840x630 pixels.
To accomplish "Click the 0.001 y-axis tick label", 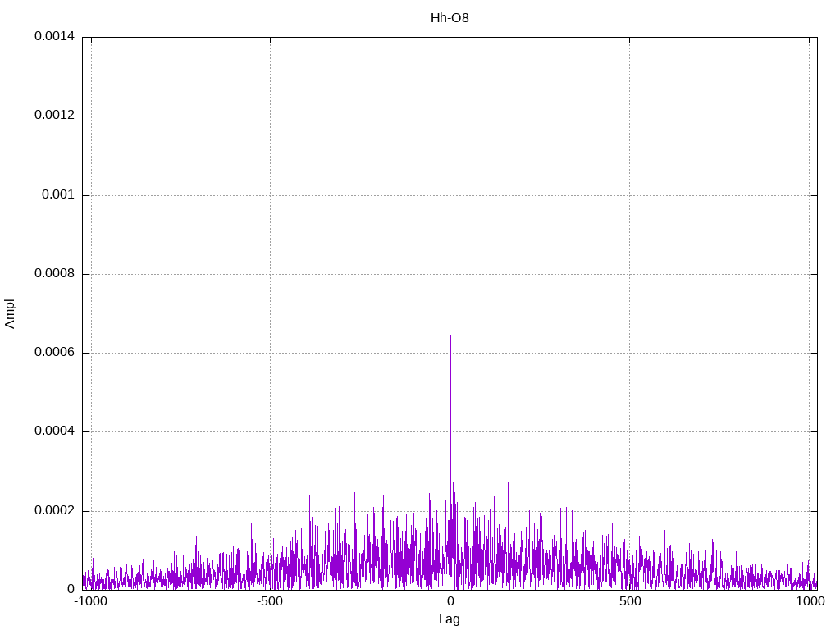I will pyautogui.click(x=57, y=195).
